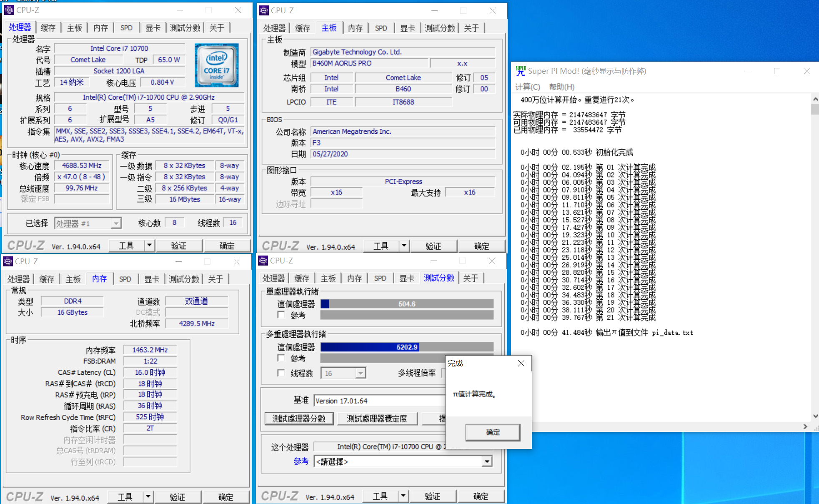Open 工具 dropdown arrow in motherboard window
819x504 pixels.
[404, 246]
